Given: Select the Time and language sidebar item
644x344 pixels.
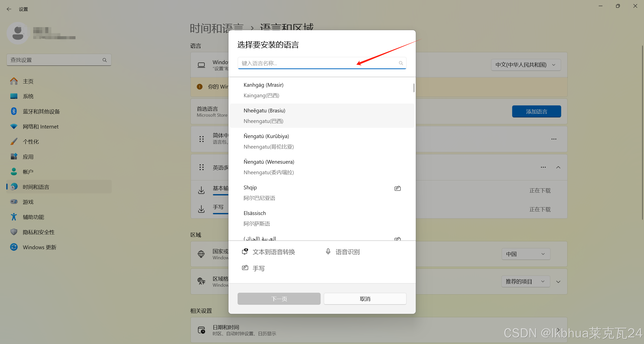Looking at the screenshot, I should [36, 187].
